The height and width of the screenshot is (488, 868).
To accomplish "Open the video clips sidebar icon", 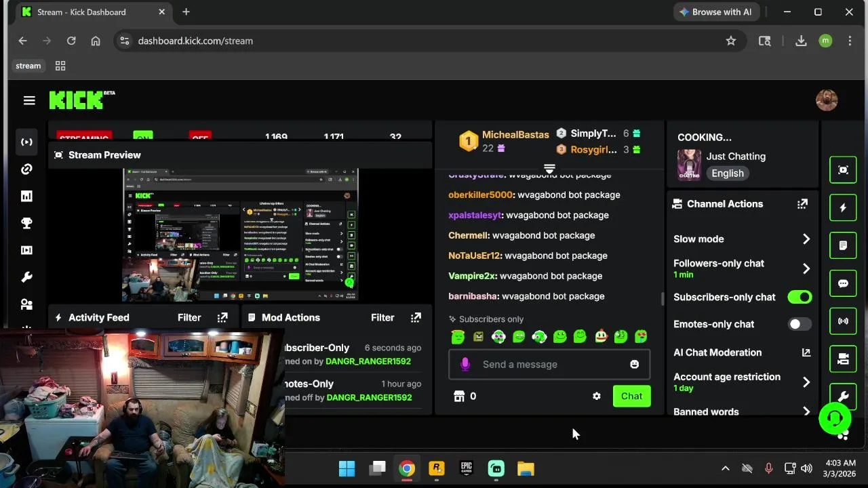I will click(26, 250).
